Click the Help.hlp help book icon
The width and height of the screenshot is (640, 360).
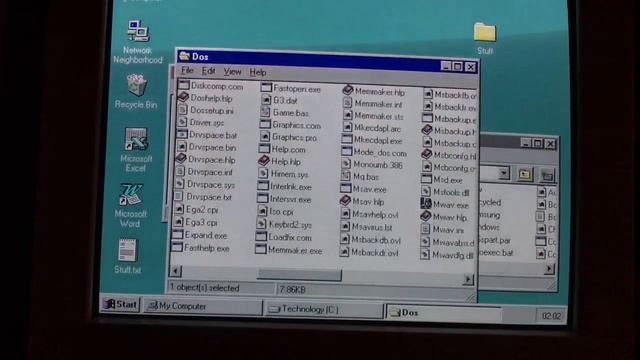point(264,161)
